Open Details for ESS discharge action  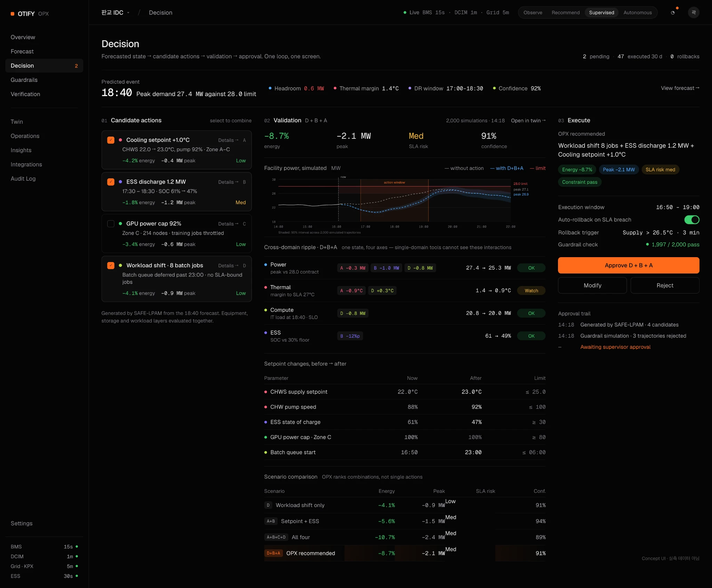(x=228, y=182)
